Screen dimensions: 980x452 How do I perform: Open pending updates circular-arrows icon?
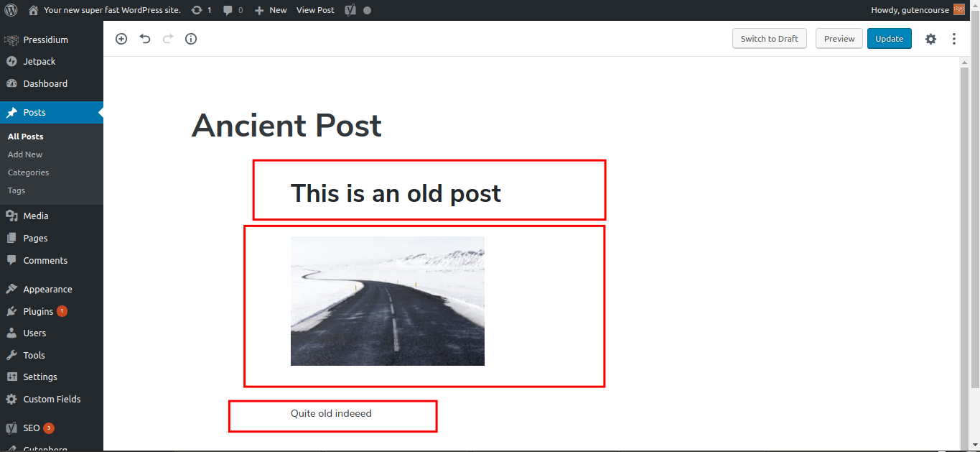(x=197, y=10)
